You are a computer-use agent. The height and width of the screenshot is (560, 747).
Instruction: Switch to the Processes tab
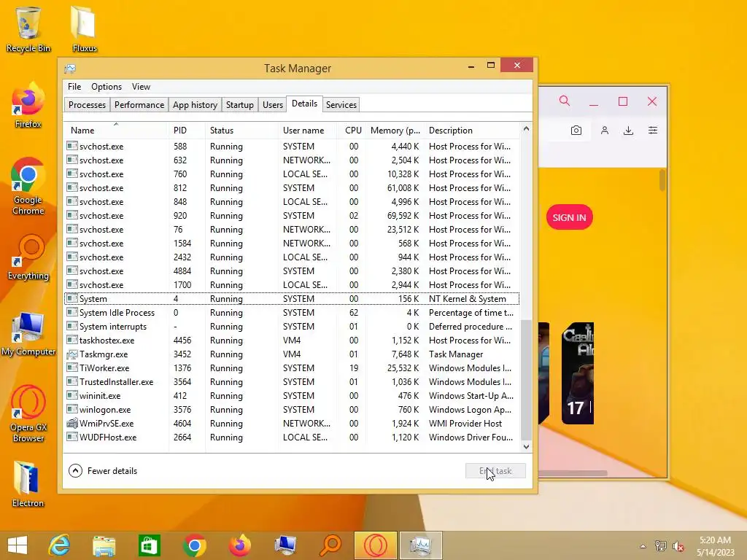pyautogui.click(x=87, y=105)
